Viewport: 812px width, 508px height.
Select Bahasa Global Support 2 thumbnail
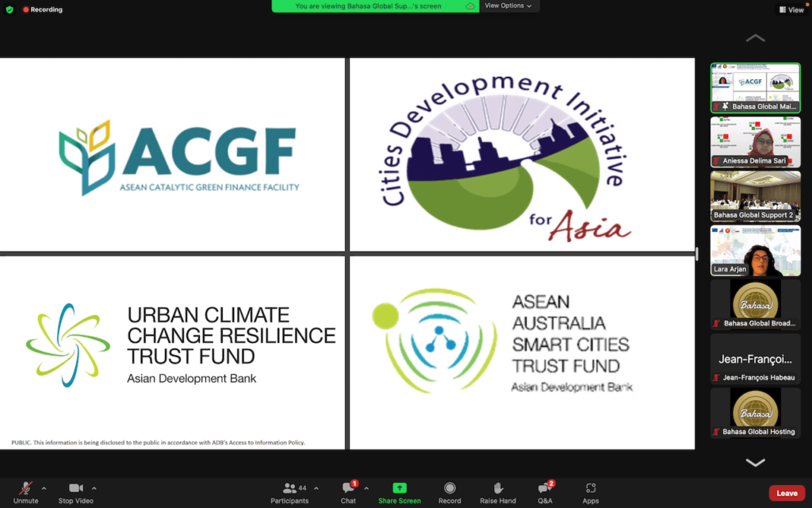(755, 197)
